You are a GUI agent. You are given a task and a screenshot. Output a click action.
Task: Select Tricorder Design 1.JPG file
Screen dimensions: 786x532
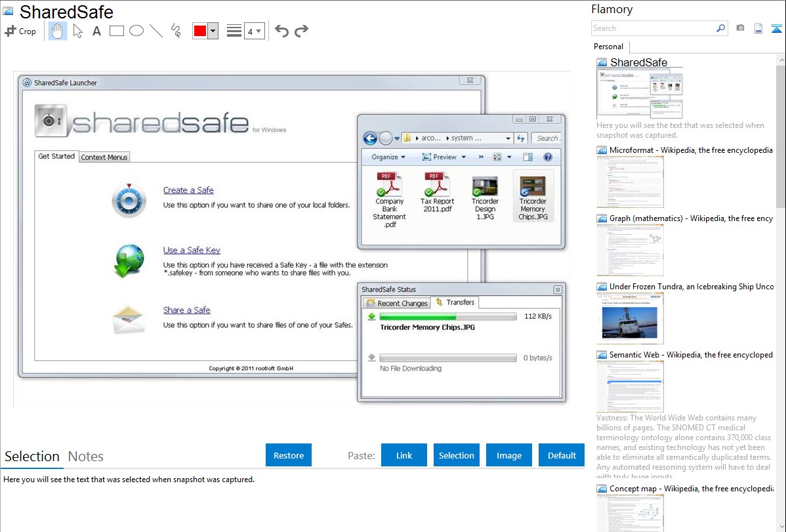click(485, 197)
